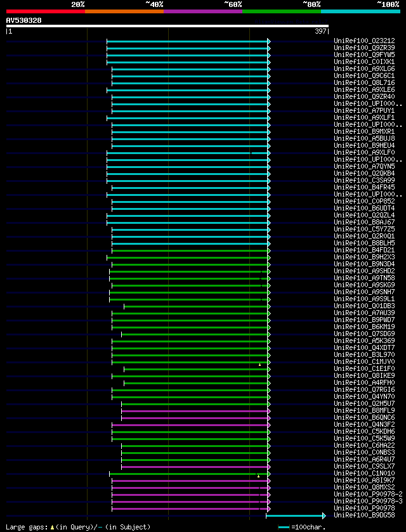Click the UniRef100_B6QNC6 label
The image size is (406, 532).
point(364,418)
